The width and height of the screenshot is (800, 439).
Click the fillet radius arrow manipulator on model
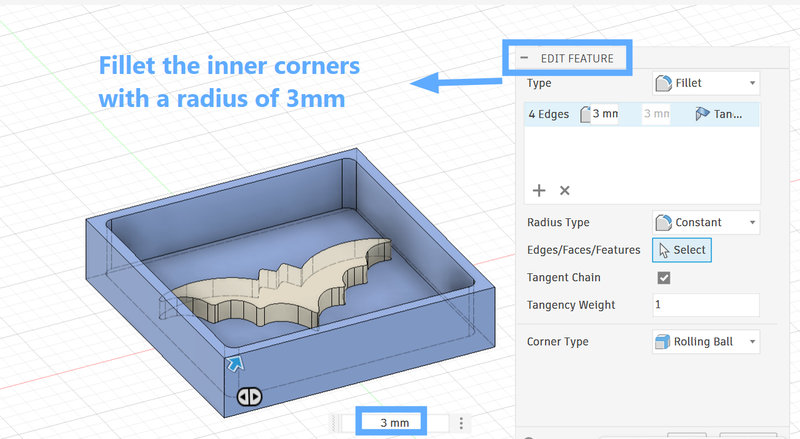tap(235, 363)
